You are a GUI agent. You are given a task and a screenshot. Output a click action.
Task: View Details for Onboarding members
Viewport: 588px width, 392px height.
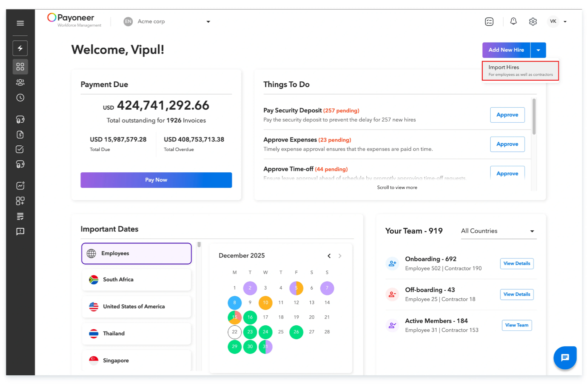516,263
